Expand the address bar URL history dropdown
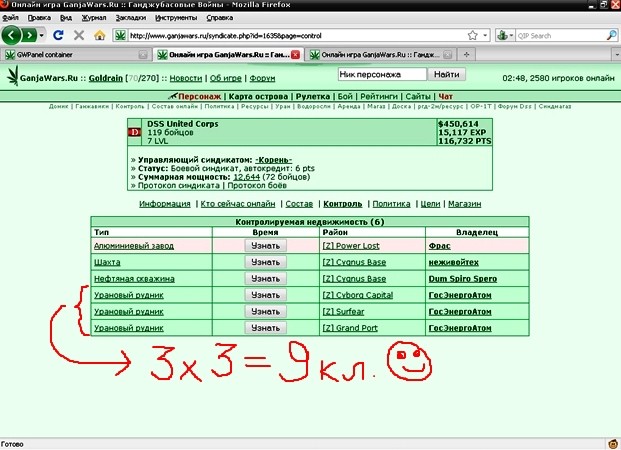This screenshot has height=450, width=621. pos(485,36)
